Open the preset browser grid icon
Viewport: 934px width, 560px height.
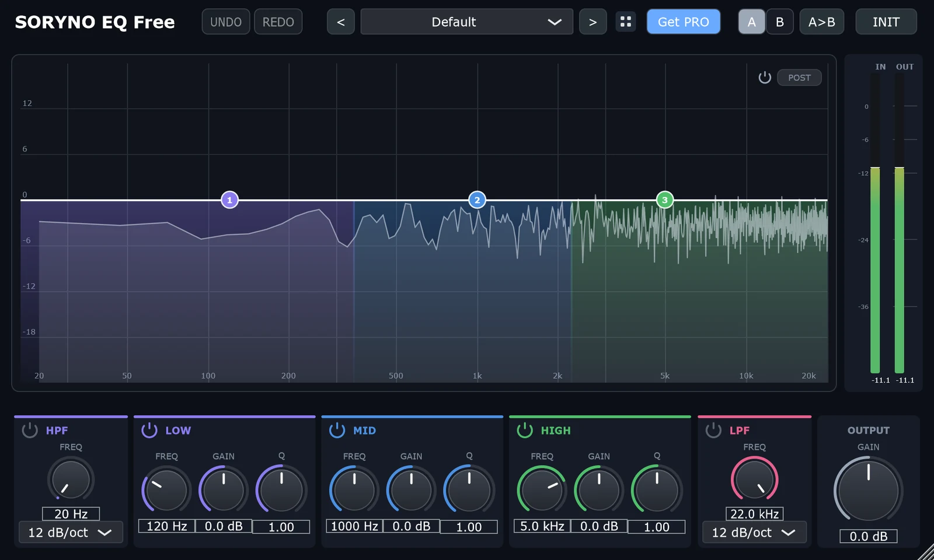626,22
